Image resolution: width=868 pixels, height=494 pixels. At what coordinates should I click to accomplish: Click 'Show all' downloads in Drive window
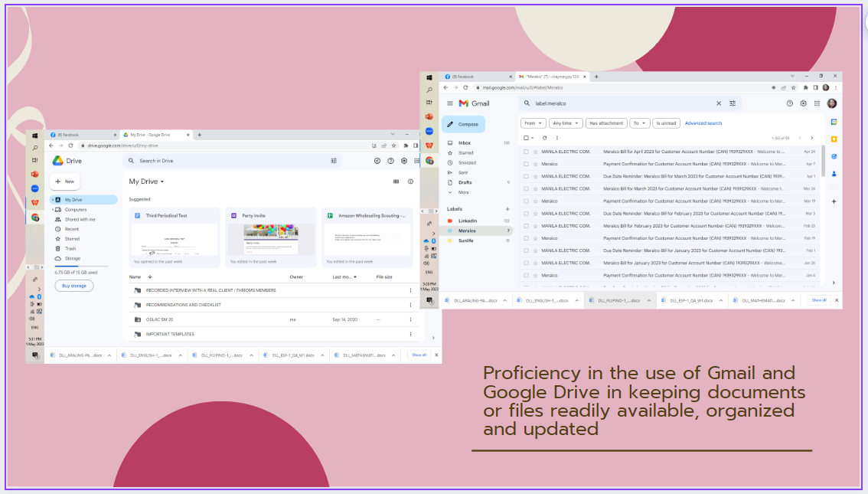point(419,355)
